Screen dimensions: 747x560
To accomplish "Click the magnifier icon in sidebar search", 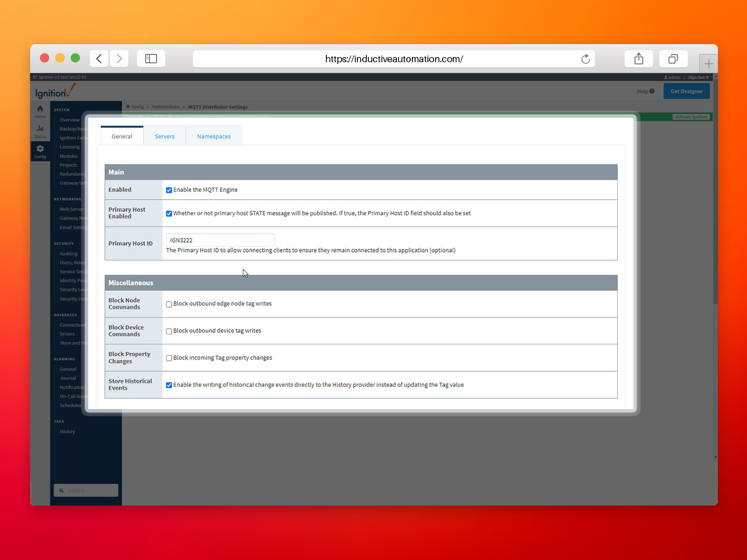I will coord(61,491).
